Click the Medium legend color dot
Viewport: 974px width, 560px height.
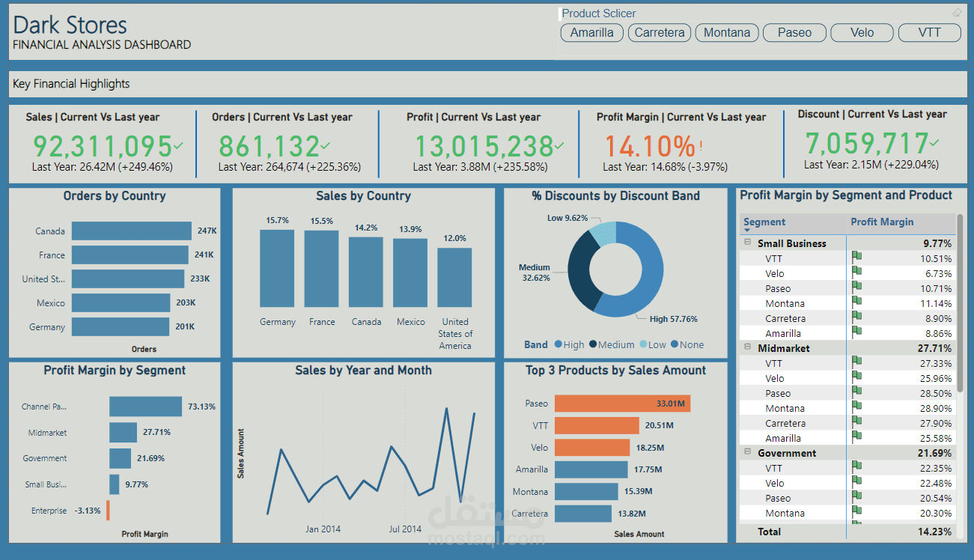pyautogui.click(x=595, y=344)
